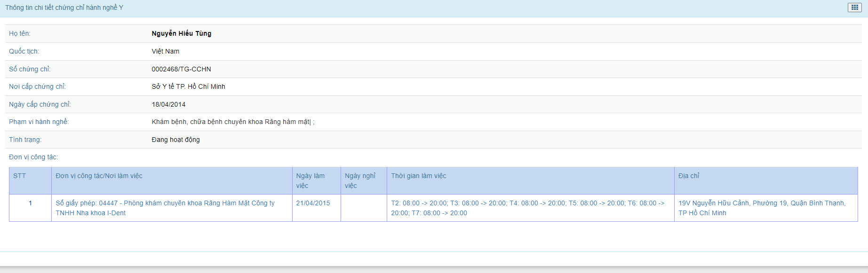
Task: Click issue date 18/04/2014
Action: point(168,104)
